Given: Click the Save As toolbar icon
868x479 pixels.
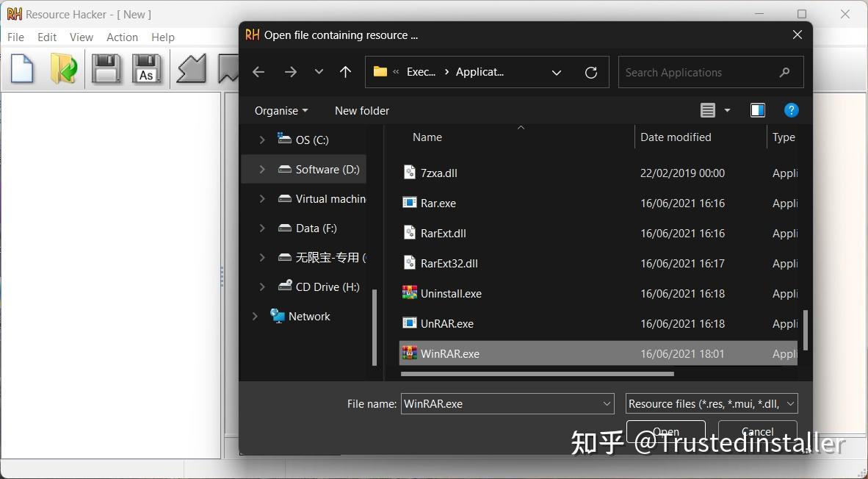Looking at the screenshot, I should coord(147,68).
